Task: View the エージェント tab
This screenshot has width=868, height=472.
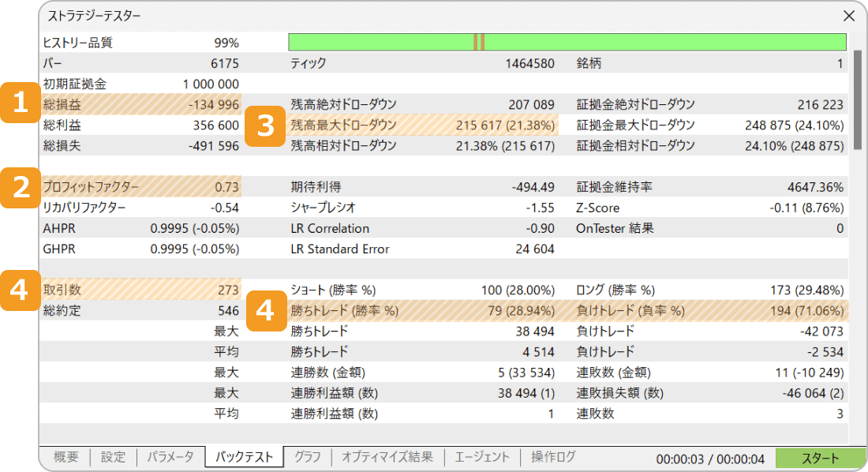Action: (x=481, y=455)
